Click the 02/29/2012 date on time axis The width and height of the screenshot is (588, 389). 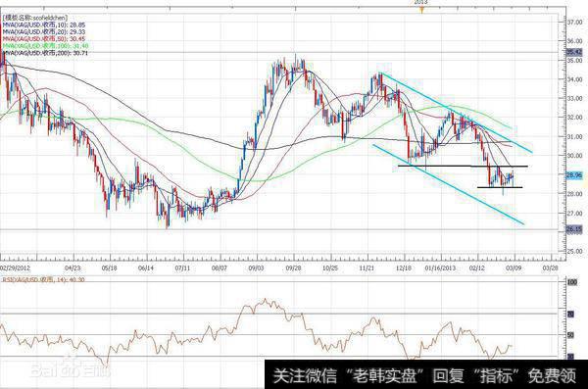pos(15,268)
